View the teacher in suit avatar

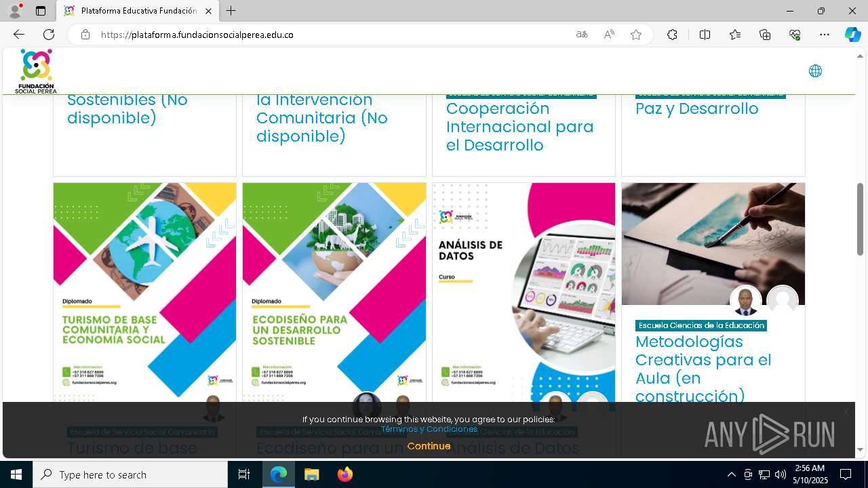tap(746, 301)
